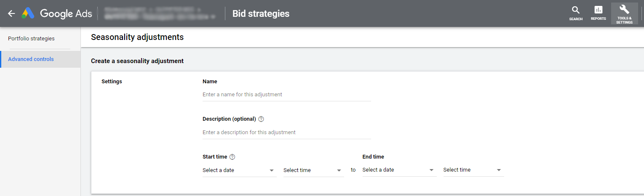Click the Settings section label

(112, 82)
